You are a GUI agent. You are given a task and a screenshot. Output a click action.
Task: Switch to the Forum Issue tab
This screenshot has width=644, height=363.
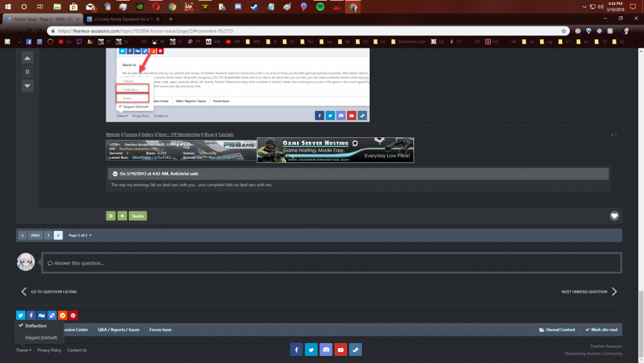[x=43, y=19]
